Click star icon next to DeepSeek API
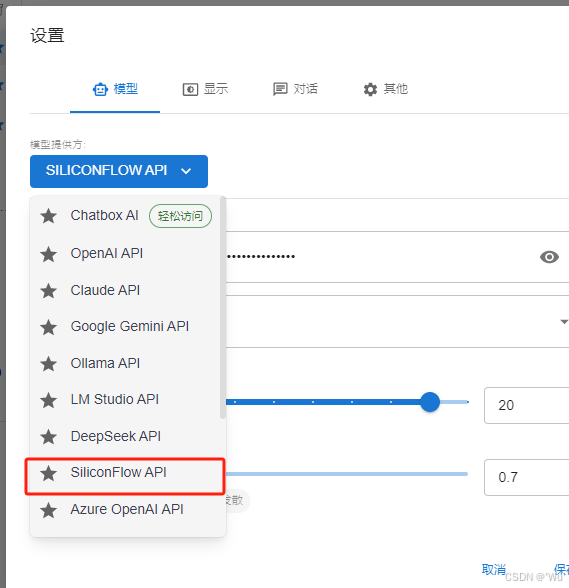 point(48,437)
